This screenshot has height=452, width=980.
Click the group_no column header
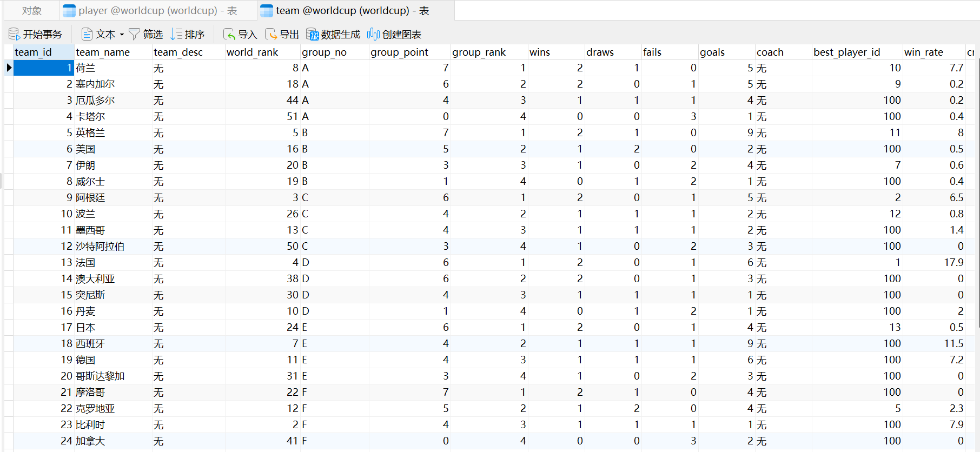coord(334,52)
